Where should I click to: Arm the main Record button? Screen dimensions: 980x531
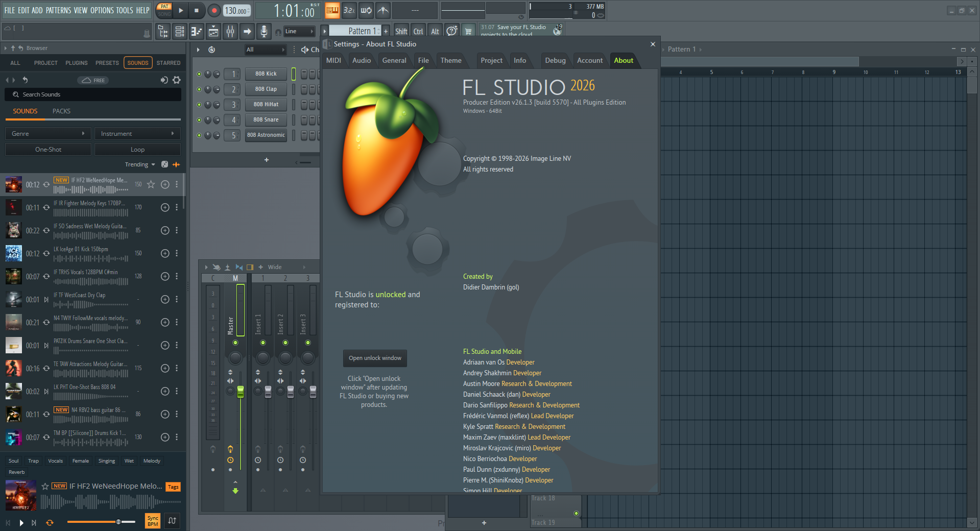(x=214, y=10)
